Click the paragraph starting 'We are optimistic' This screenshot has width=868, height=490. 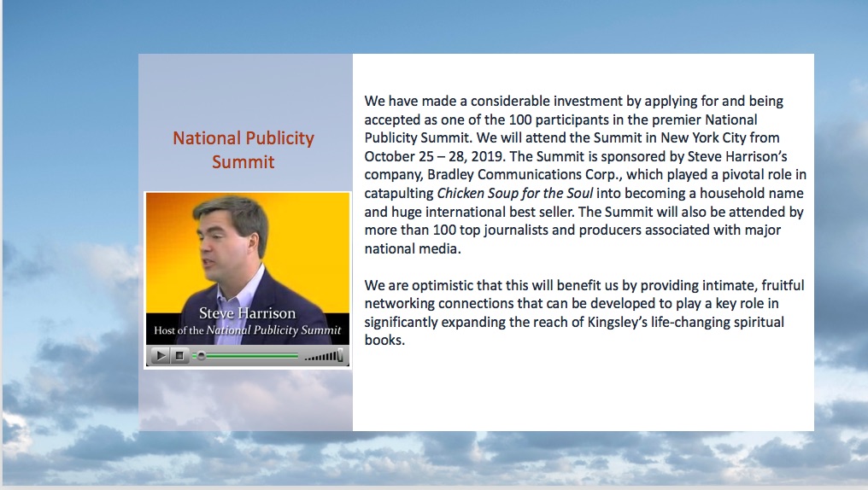point(584,313)
